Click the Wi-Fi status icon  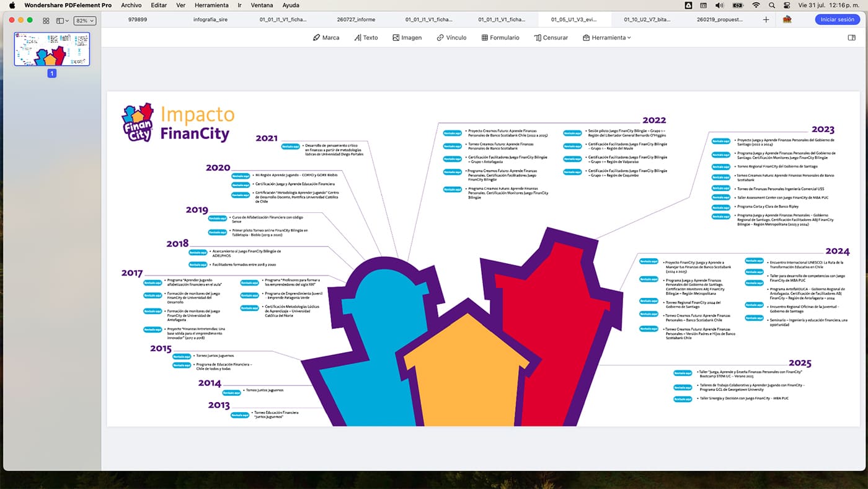click(x=756, y=5)
